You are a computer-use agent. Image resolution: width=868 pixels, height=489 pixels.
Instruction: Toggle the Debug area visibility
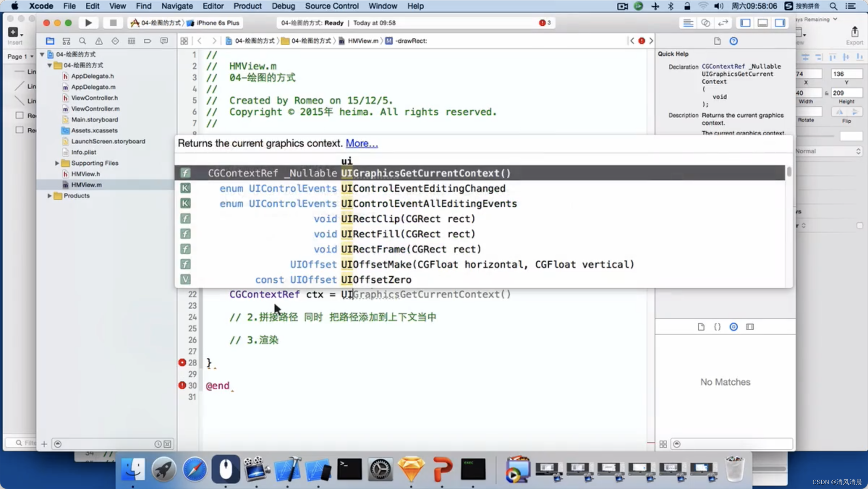tap(762, 23)
